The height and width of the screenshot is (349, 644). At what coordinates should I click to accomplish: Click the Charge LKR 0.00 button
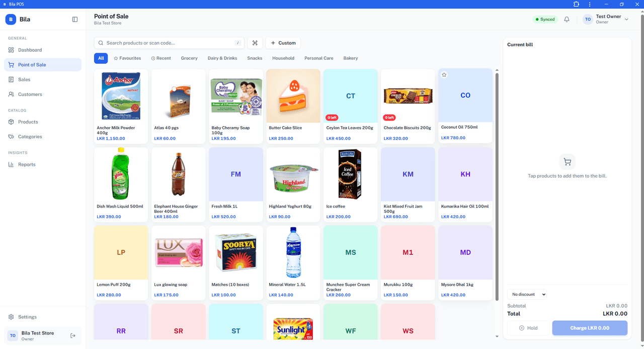click(x=590, y=328)
